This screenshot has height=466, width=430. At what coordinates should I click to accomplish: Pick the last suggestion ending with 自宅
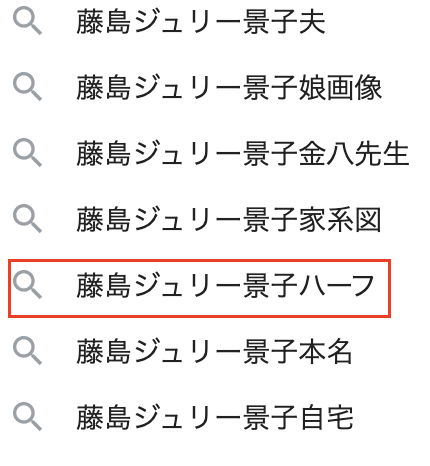coord(215,417)
